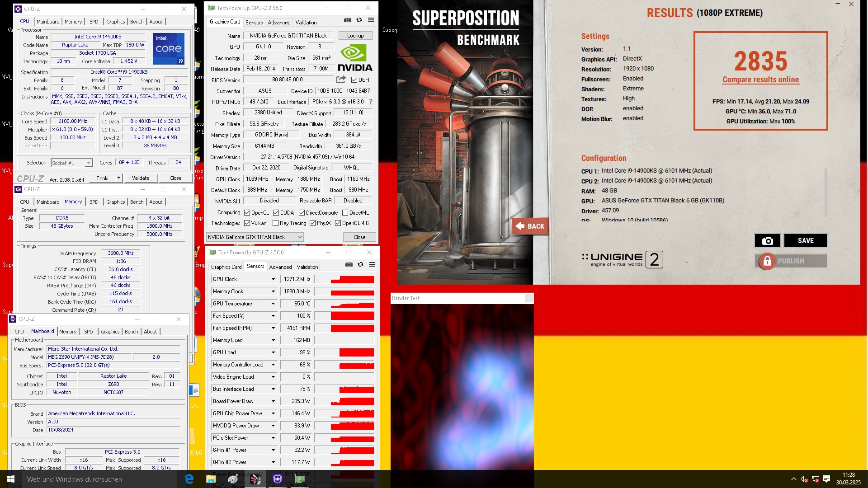Screen dimensions: 868x488
Task: Open Validation tab in GPU-Z Sensors window
Action: point(307,267)
